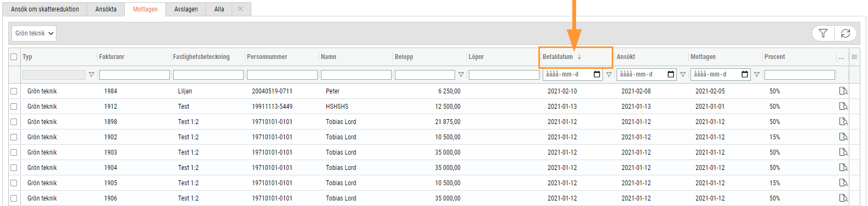
Task: Click the funnel icon beside Ansökt filter
Action: 683,75
